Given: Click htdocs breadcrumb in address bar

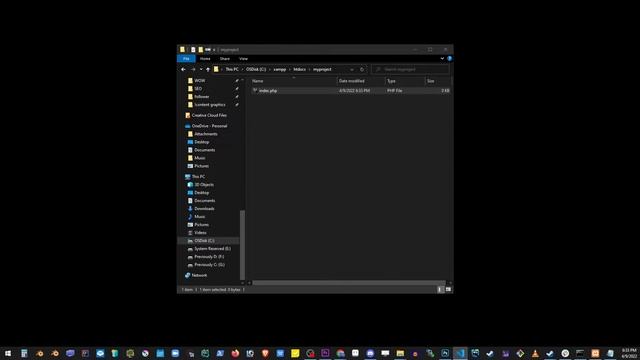Looking at the screenshot, I should click(x=300, y=69).
